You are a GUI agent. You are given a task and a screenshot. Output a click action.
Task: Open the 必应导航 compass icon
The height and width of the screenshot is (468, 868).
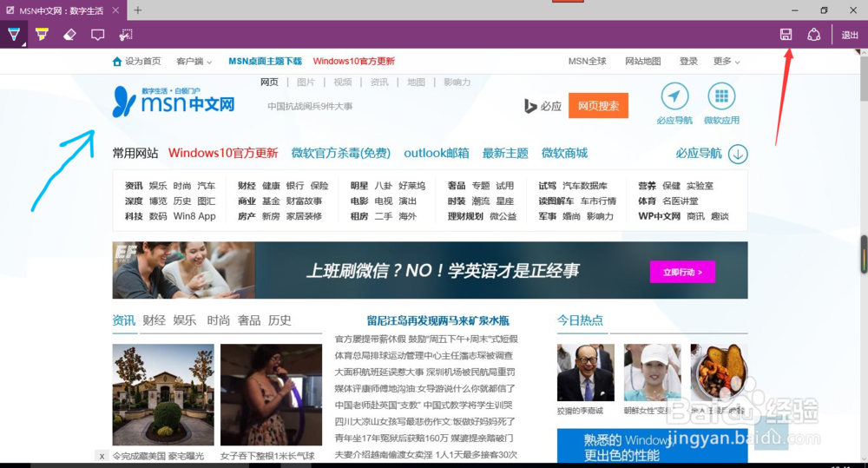pyautogui.click(x=674, y=96)
